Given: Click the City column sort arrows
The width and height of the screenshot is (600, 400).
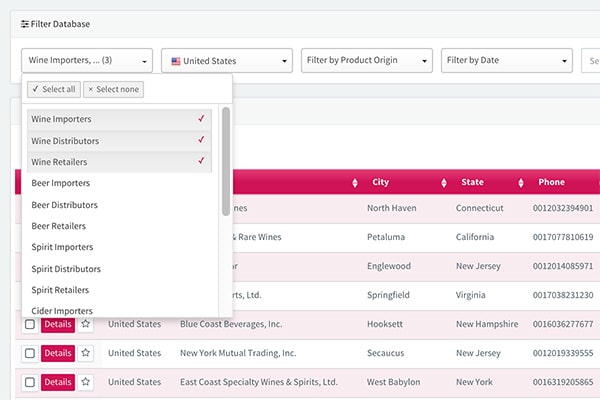Looking at the screenshot, I should (x=444, y=183).
